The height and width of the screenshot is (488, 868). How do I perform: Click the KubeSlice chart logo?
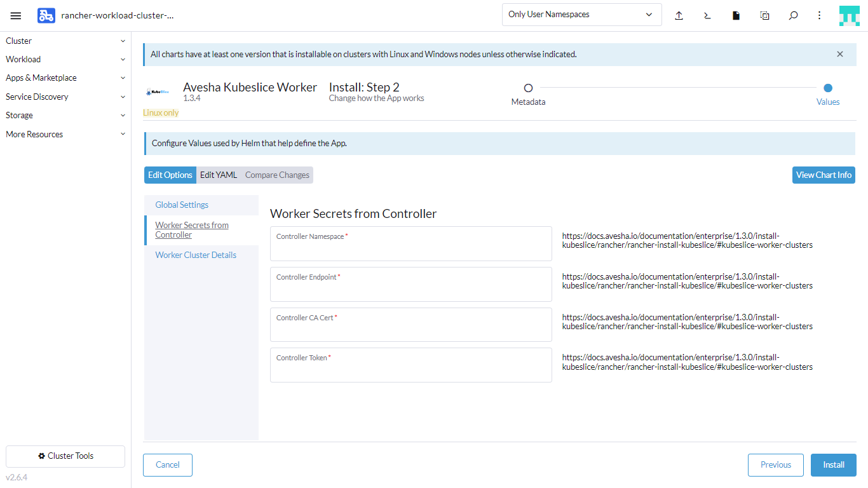point(157,92)
